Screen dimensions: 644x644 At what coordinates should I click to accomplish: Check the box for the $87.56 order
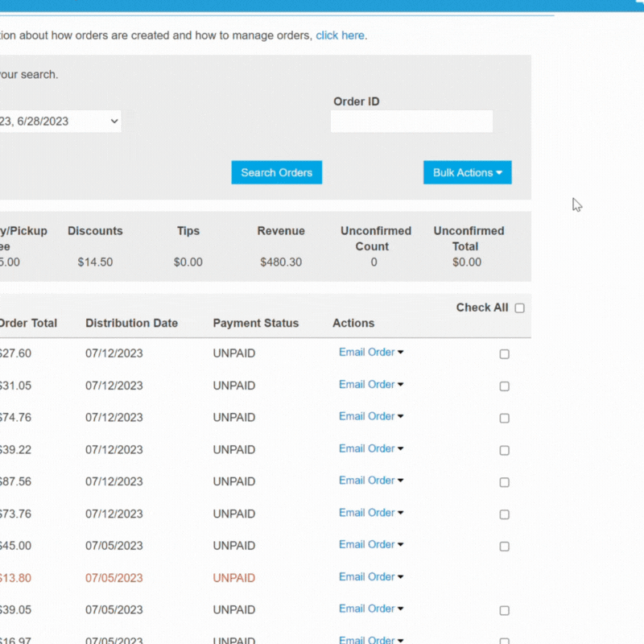click(505, 482)
